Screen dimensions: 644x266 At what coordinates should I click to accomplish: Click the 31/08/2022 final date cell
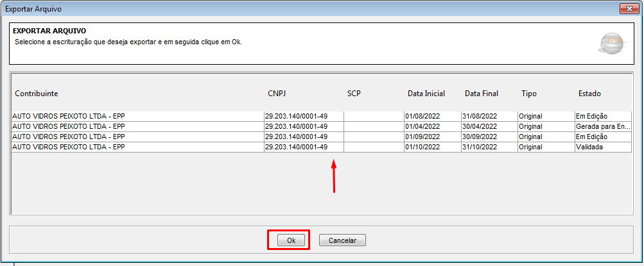(489, 116)
